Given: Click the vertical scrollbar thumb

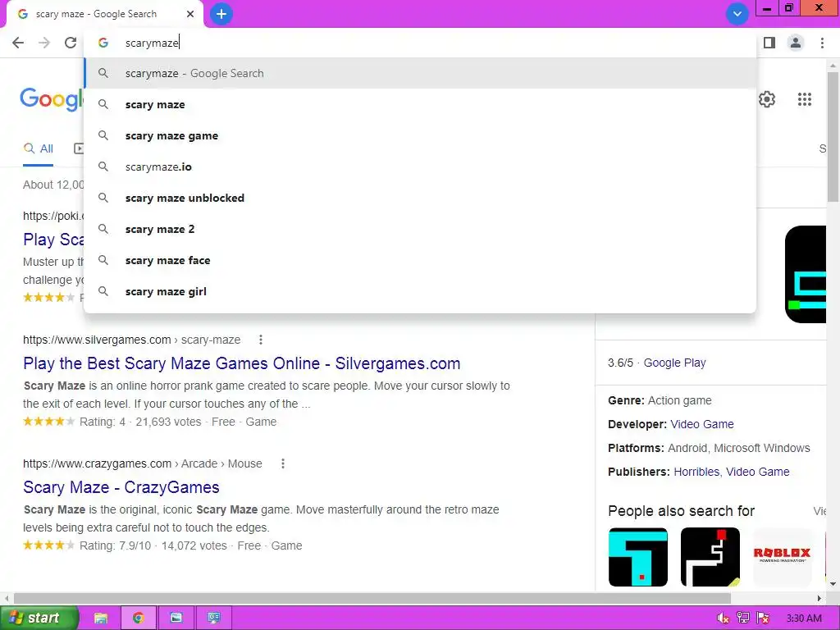Looking at the screenshot, I should (833, 137).
